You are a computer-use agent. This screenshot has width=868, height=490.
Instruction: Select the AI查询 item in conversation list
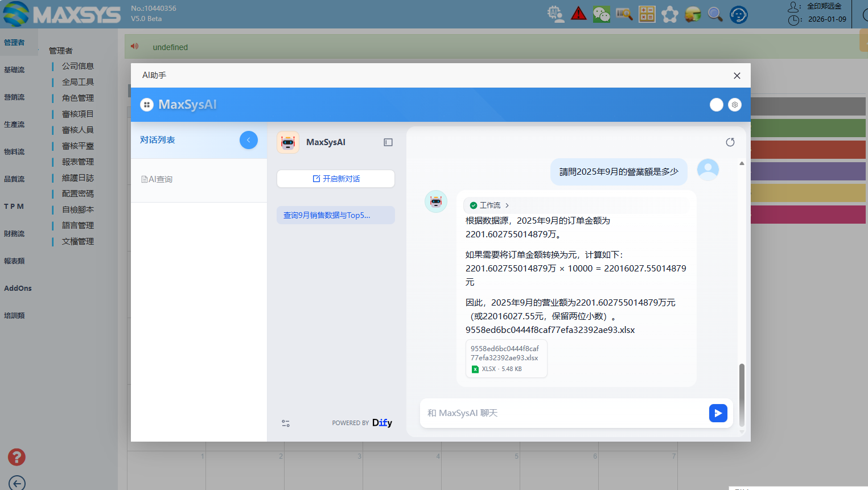(x=157, y=179)
